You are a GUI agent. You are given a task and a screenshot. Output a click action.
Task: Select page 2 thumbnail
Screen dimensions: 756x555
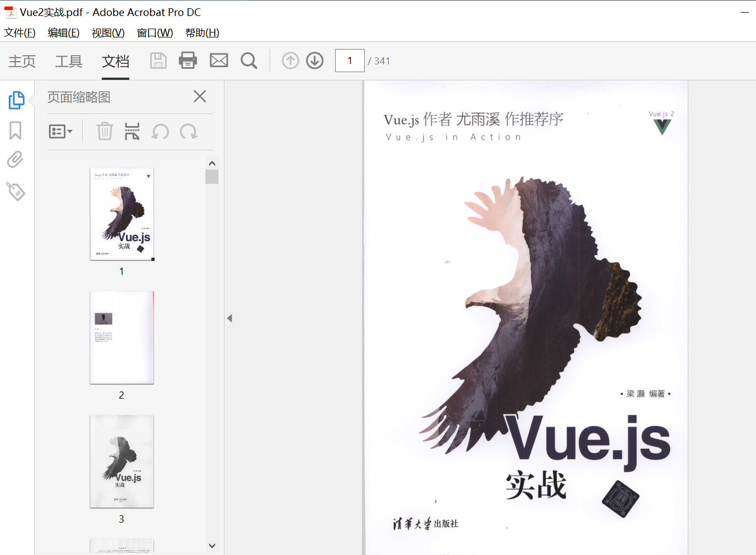point(122,338)
